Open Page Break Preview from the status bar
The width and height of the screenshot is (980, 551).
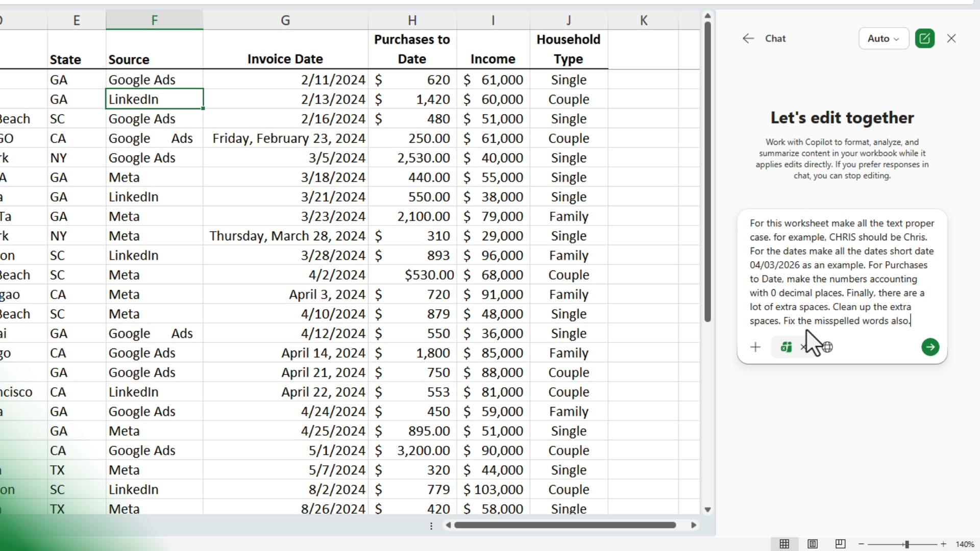[x=840, y=543]
